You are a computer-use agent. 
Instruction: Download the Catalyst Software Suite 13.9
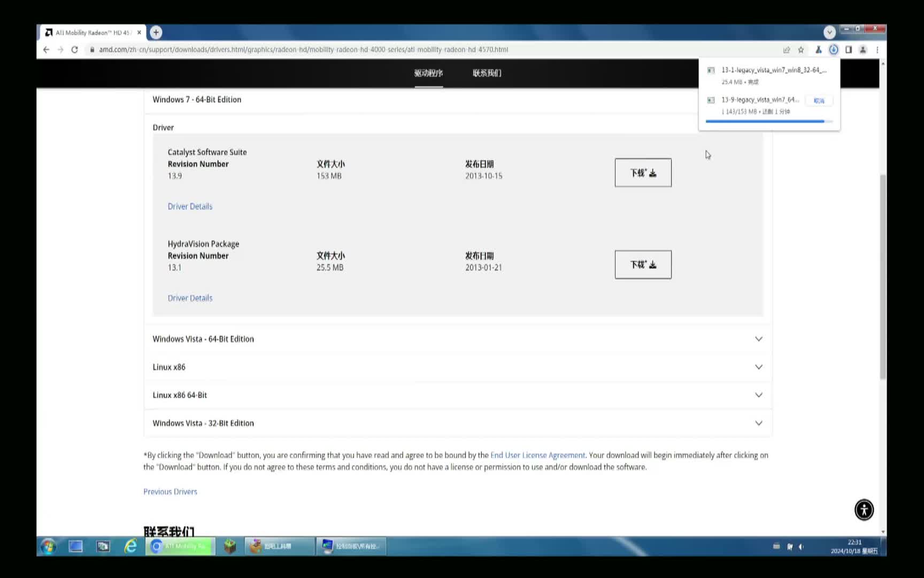click(643, 173)
